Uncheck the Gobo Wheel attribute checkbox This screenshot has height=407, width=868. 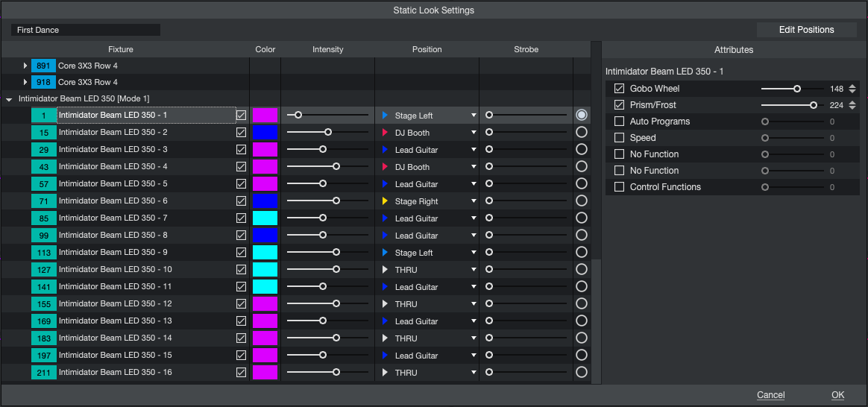pos(619,89)
